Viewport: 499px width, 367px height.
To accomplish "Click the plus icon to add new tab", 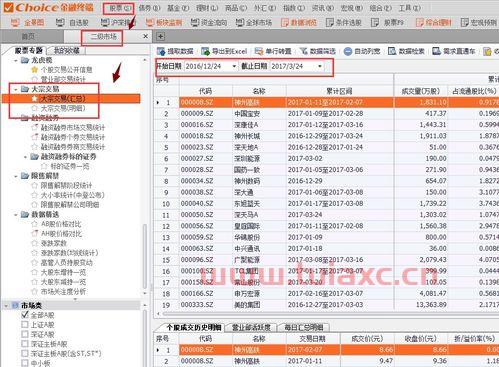I will [x=160, y=36].
